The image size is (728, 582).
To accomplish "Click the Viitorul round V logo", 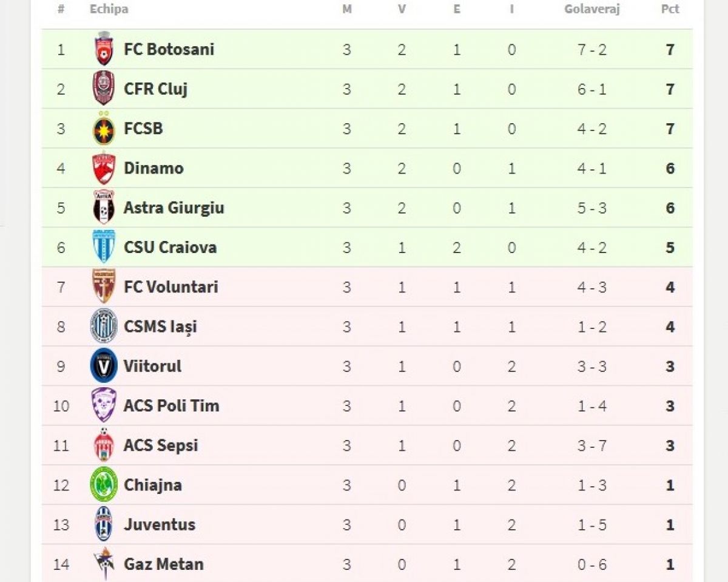I will [x=104, y=366].
